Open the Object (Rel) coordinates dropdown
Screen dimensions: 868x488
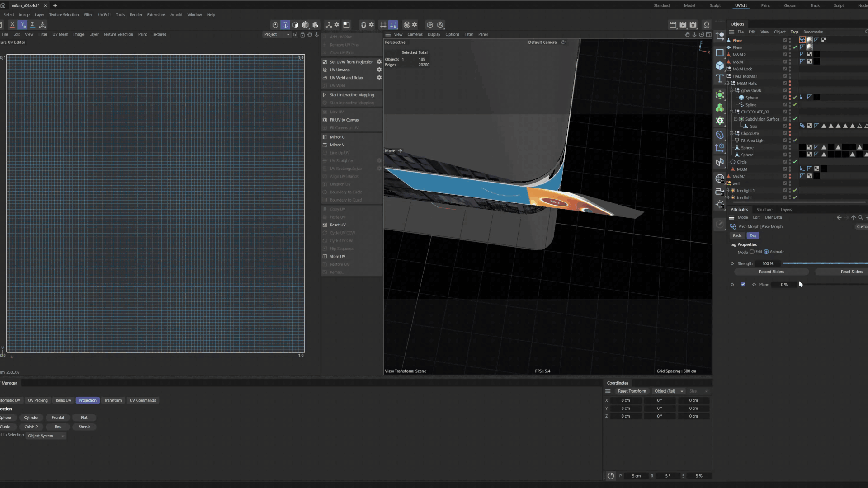(669, 391)
